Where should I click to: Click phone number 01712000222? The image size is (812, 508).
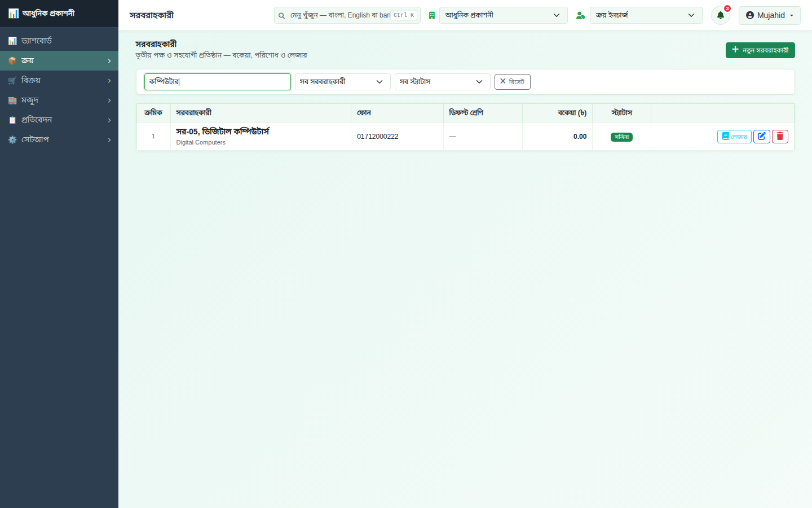(x=378, y=137)
